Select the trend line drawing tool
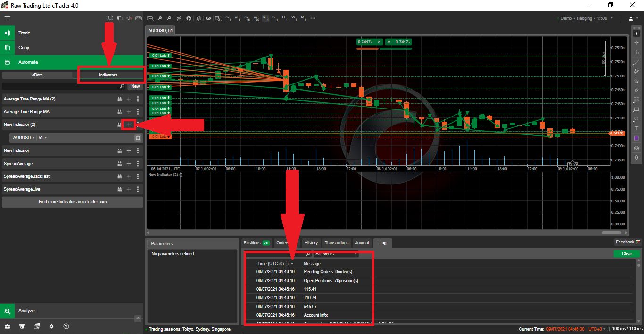 click(636, 62)
